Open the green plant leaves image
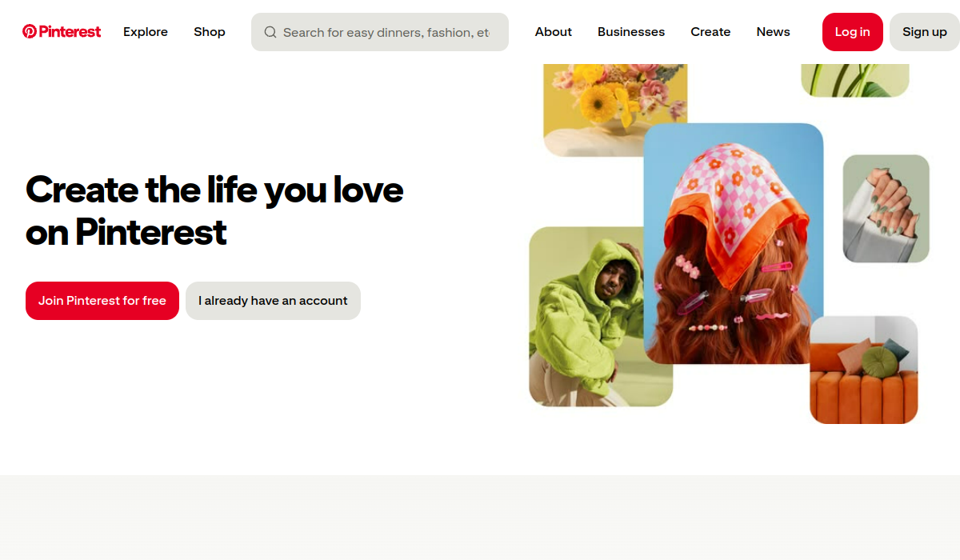This screenshot has width=960, height=560. tap(855, 80)
